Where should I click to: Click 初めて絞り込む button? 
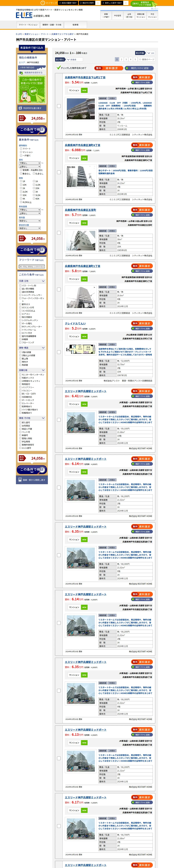(32, 68)
